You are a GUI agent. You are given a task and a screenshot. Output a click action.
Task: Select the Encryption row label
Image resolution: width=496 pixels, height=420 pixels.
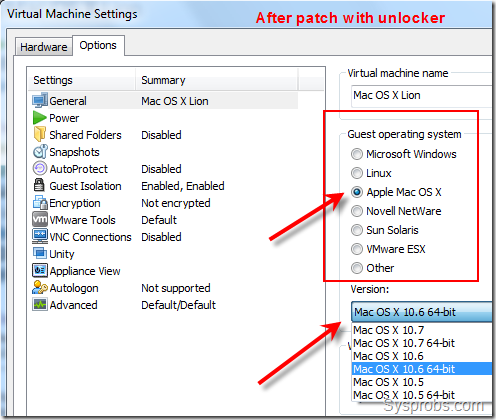click(x=75, y=203)
